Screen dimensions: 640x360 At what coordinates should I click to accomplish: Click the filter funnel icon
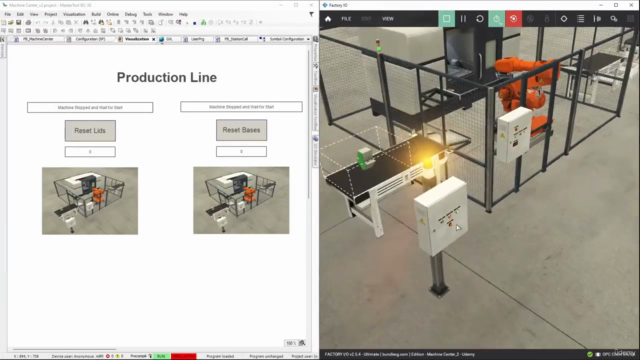tap(311, 14)
